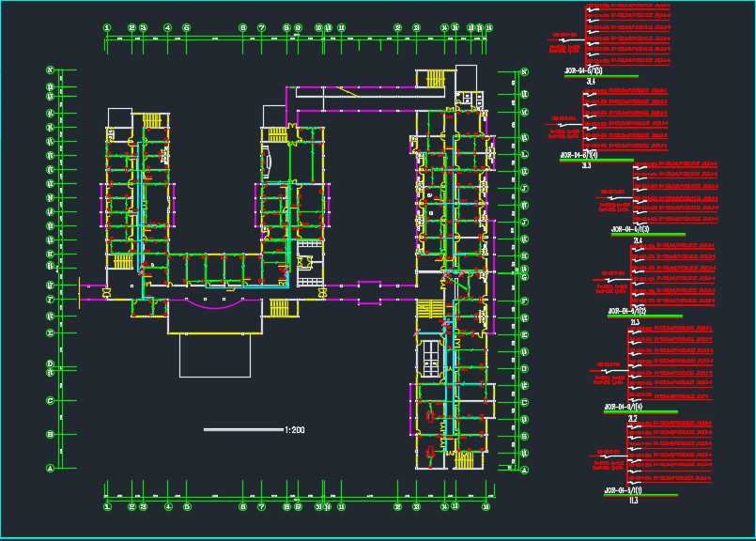This screenshot has width=756, height=541.
Task: Select the JOR-04-6/1(2) panel label
Action: (x=626, y=312)
